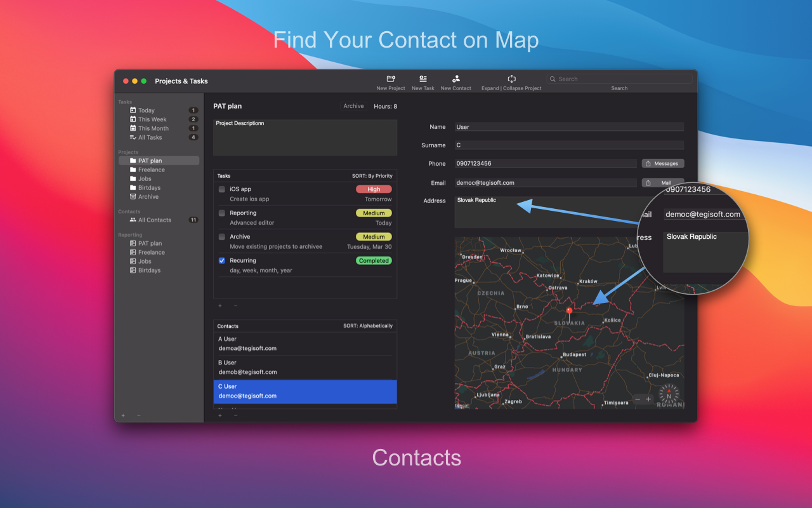Select contact B User in the list
The height and width of the screenshot is (508, 812).
305,367
